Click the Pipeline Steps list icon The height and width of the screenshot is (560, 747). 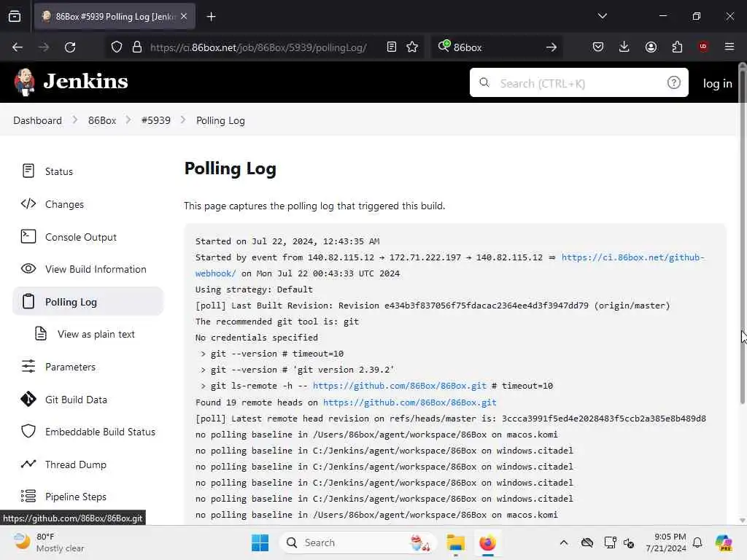[x=28, y=496]
